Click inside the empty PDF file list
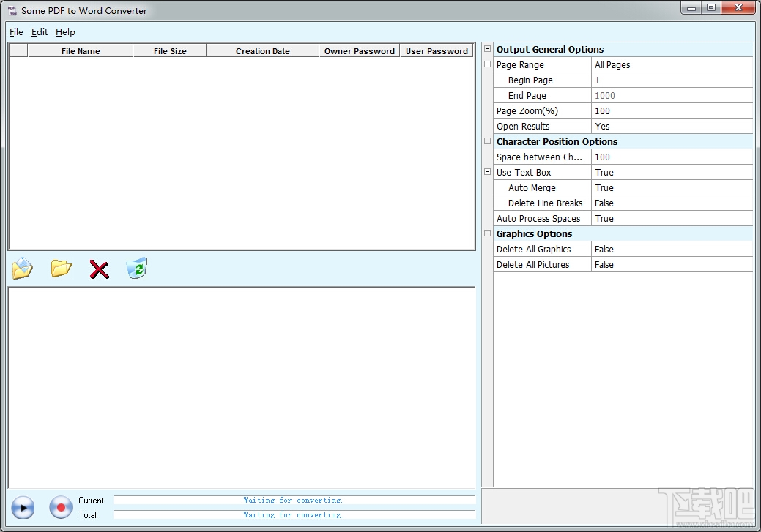This screenshot has width=761, height=532. click(x=242, y=153)
